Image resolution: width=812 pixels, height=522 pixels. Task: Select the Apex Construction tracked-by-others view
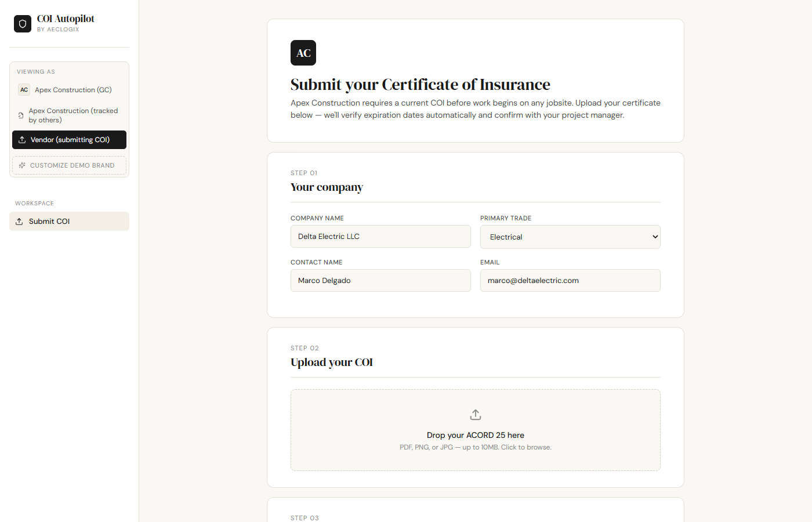pos(69,115)
